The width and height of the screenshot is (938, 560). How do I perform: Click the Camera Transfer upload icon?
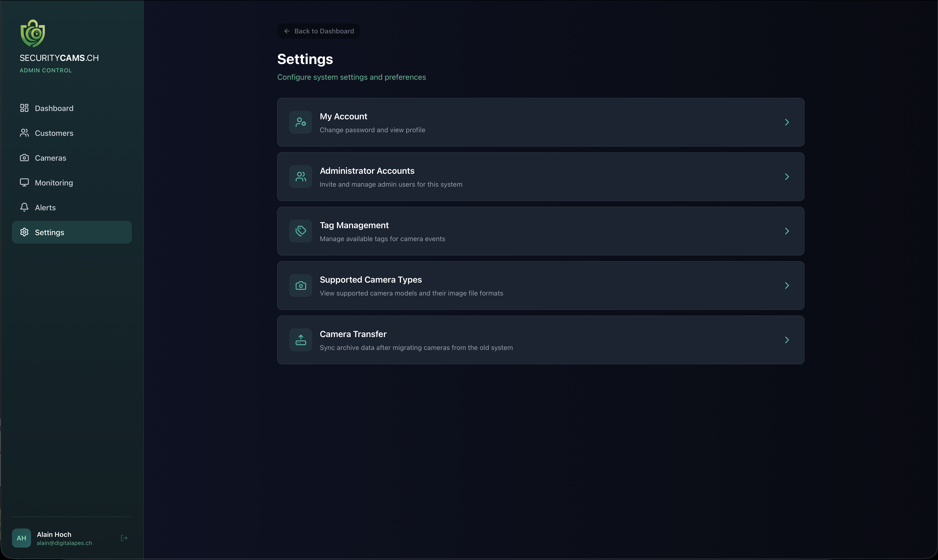pyautogui.click(x=300, y=340)
